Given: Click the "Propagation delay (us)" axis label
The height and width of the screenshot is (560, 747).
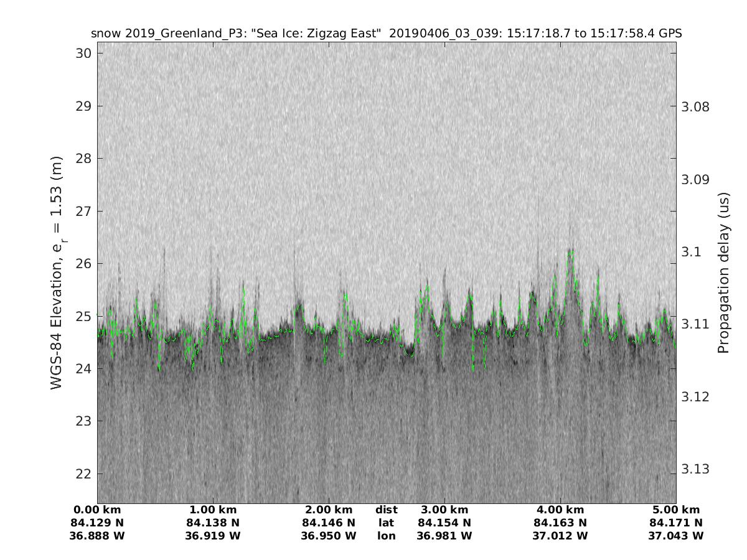Looking at the screenshot, I should click(x=723, y=274).
